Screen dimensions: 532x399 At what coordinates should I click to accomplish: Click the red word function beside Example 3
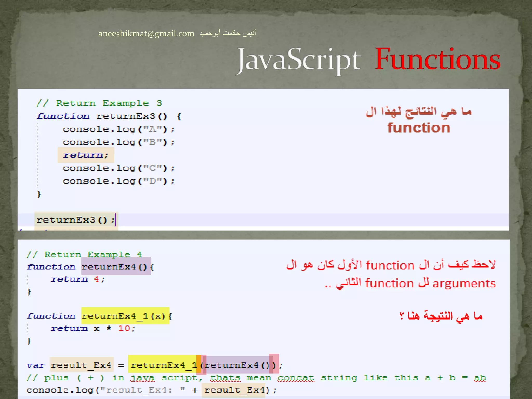pyautogui.click(x=418, y=128)
